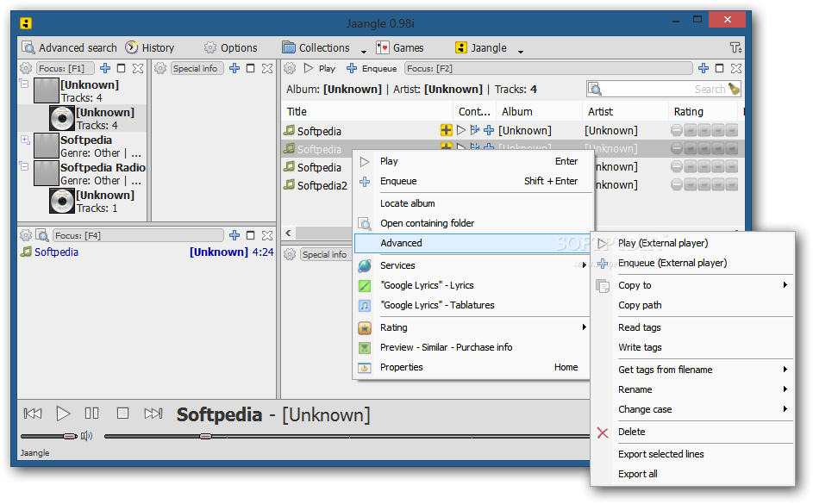This screenshot has width=813, height=504.
Task: Expand Get tags from filename submenu
Action: 692,370
